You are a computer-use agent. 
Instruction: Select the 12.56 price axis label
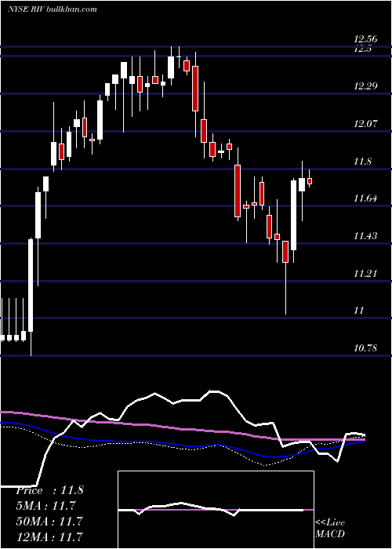365,39
